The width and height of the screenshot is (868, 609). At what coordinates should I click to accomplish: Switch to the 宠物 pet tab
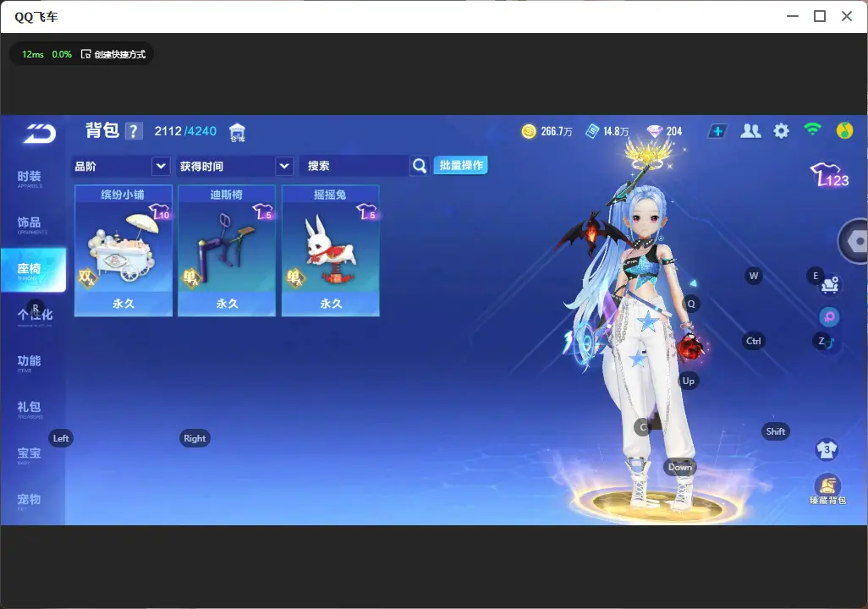pos(30,500)
